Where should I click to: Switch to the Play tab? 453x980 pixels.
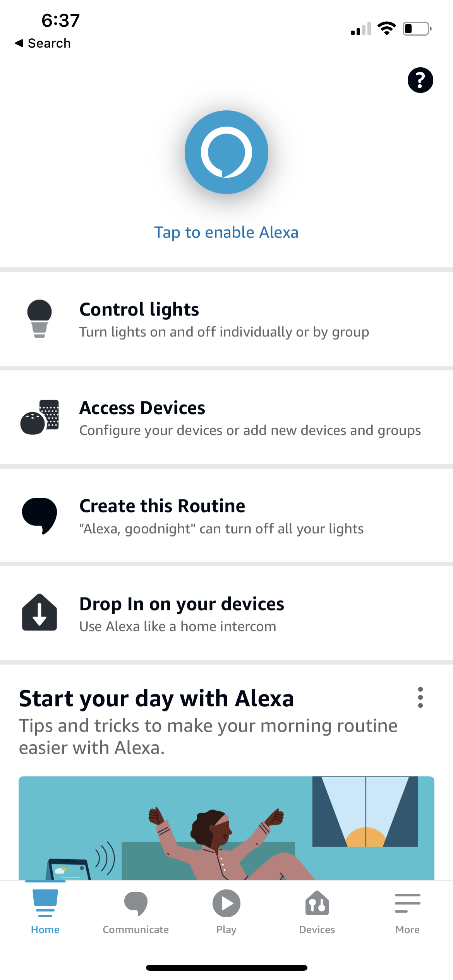(226, 912)
